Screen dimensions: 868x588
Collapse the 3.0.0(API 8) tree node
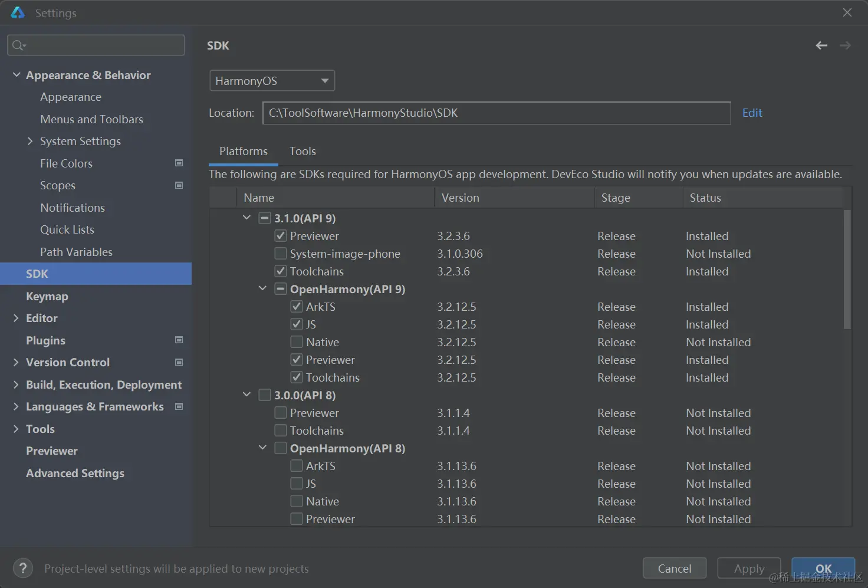tap(246, 395)
